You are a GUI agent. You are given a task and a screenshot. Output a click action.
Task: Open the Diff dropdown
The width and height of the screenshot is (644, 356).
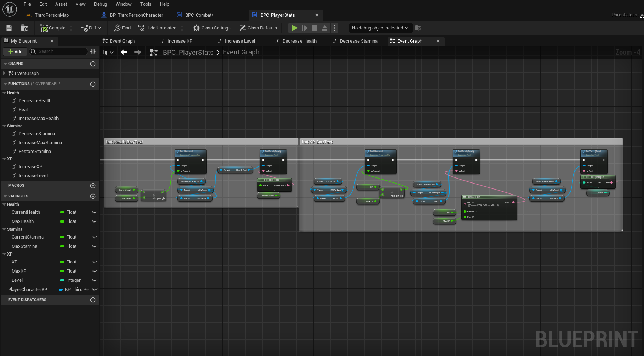point(91,28)
